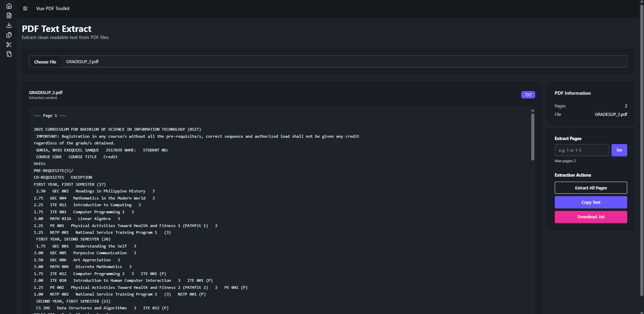
Task: Click the 'National Service Training Program 2' row
Action: (120, 294)
